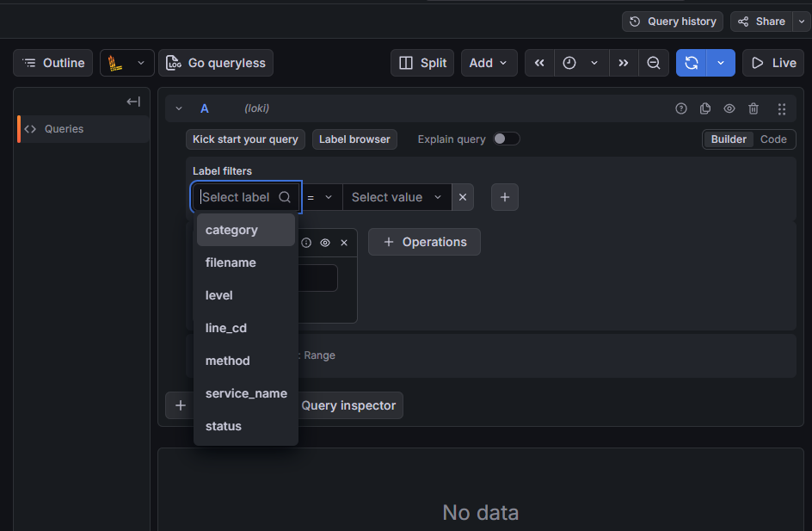Click the Go queryless button
Viewport: 812px width, 531px height.
point(216,62)
